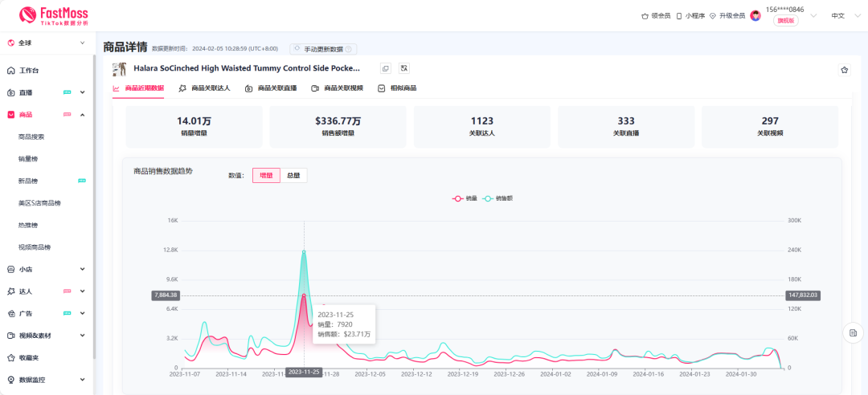The height and width of the screenshot is (395, 868).
Task: Click the 手动更新数据 button
Action: (x=323, y=49)
